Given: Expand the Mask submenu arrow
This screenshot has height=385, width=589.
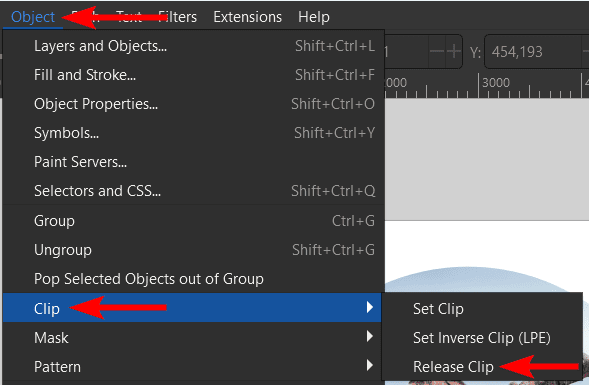Looking at the screenshot, I should (x=370, y=337).
